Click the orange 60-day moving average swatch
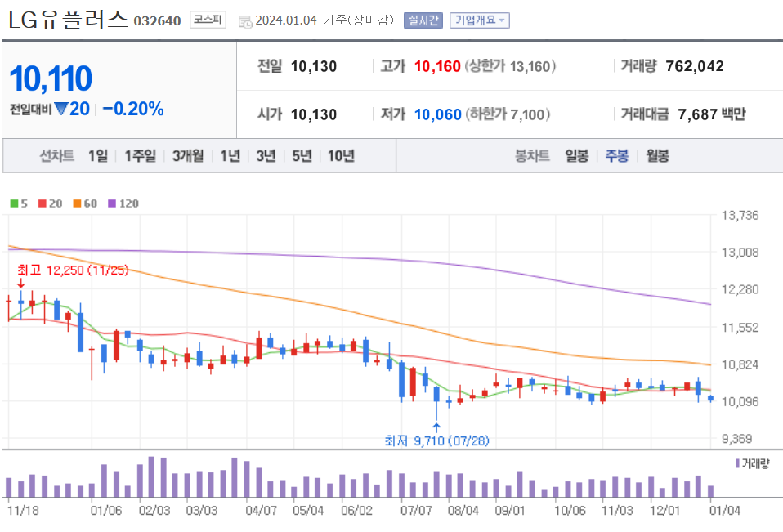 click(x=77, y=203)
